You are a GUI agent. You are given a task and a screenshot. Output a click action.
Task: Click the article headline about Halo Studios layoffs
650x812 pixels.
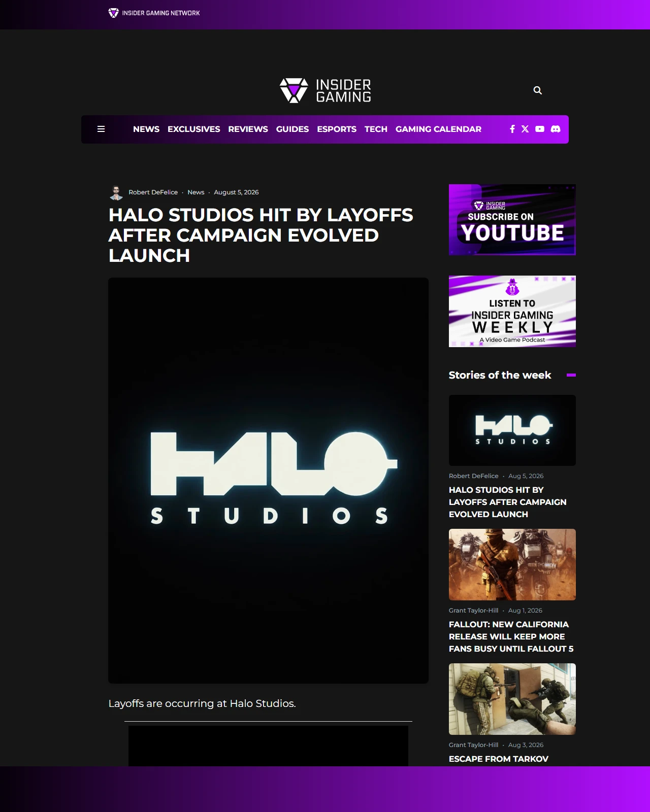pyautogui.click(x=261, y=235)
